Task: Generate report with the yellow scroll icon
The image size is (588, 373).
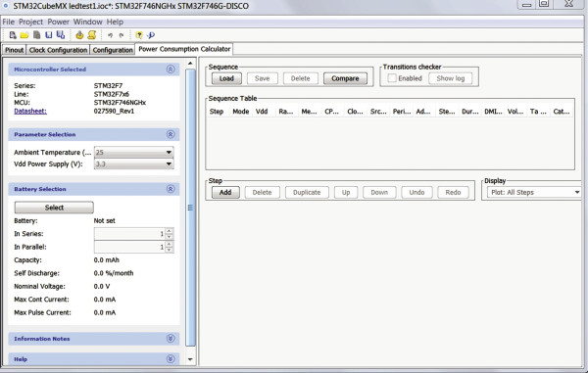Action: click(92, 35)
